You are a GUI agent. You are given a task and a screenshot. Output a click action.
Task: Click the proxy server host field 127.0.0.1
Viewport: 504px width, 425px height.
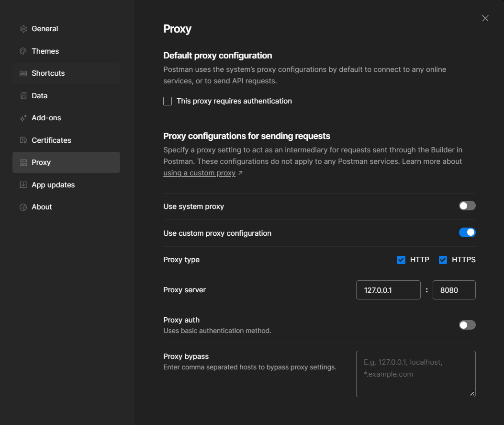pos(388,290)
